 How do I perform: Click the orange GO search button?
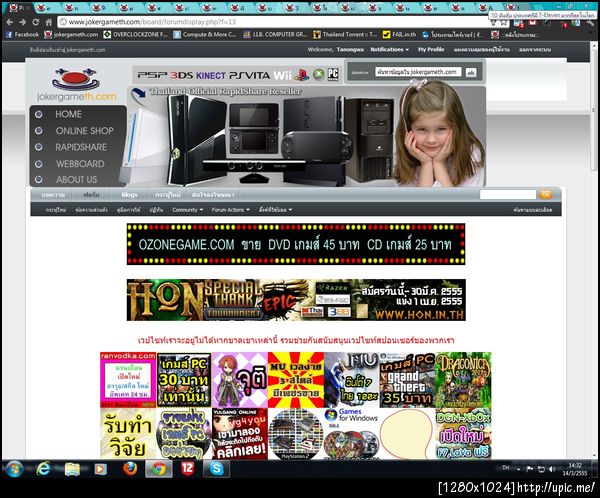click(x=546, y=194)
